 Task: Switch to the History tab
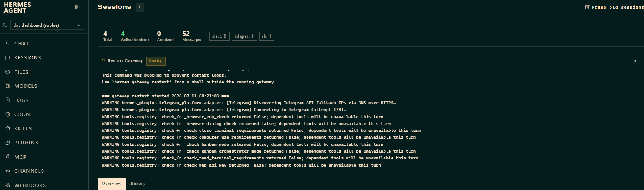(x=138, y=184)
